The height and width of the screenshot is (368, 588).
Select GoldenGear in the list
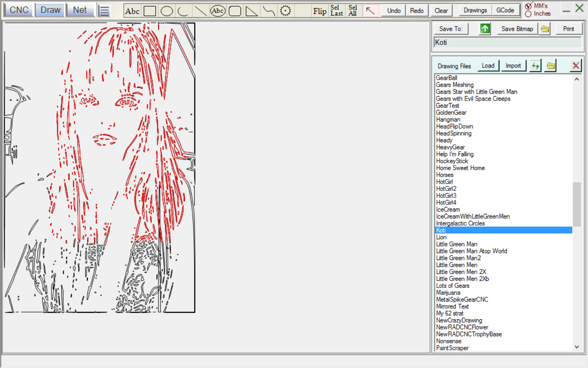[451, 112]
